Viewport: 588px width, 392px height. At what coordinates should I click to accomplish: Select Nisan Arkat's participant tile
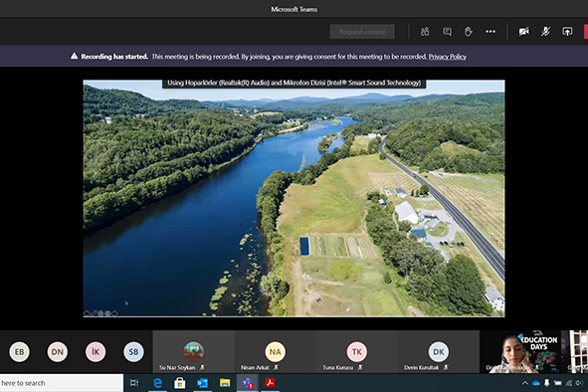pyautogui.click(x=275, y=352)
